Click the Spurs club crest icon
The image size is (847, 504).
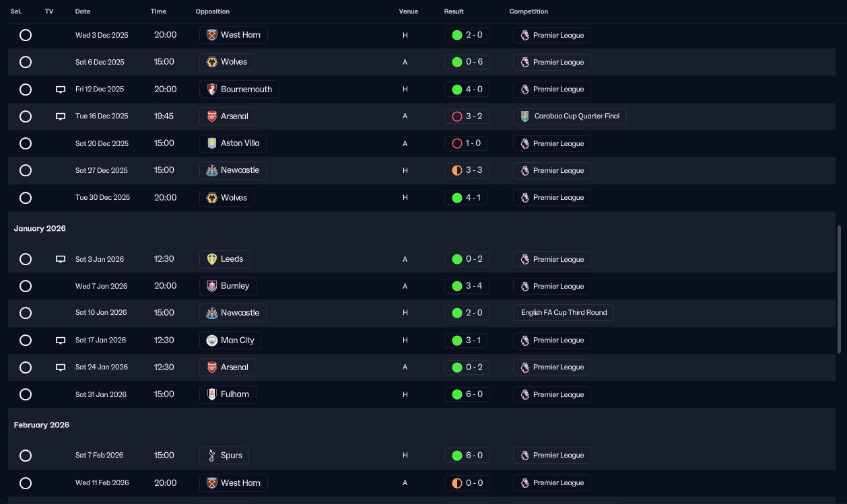pyautogui.click(x=211, y=456)
